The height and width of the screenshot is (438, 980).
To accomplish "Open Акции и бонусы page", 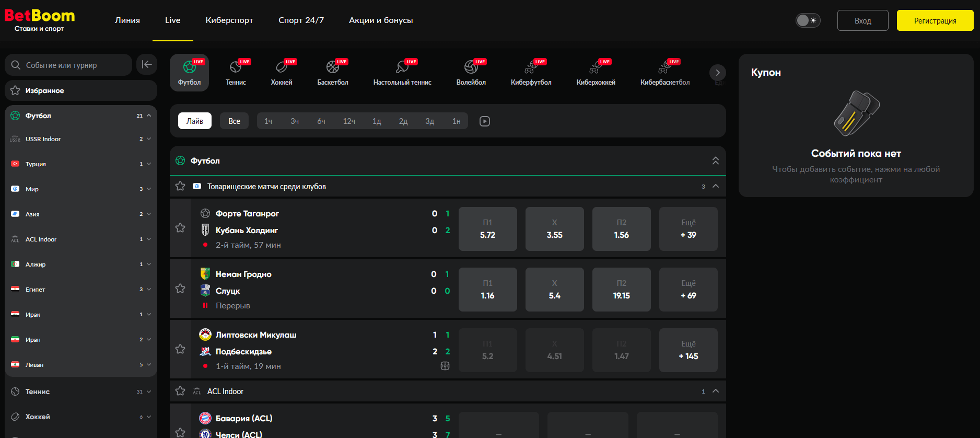I will [381, 20].
